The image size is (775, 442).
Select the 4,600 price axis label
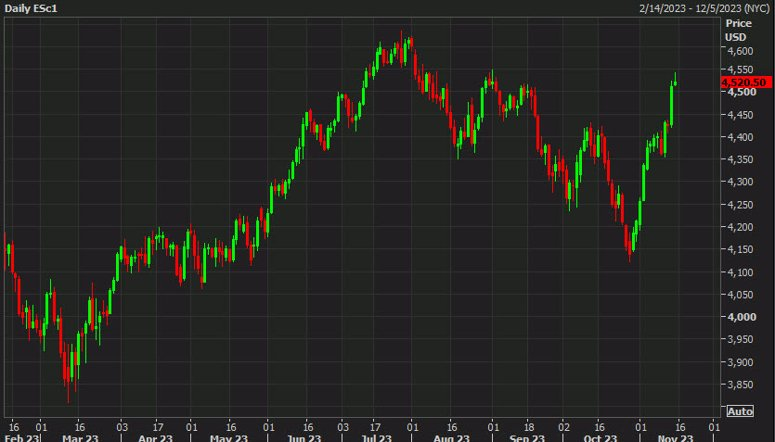tap(740, 51)
